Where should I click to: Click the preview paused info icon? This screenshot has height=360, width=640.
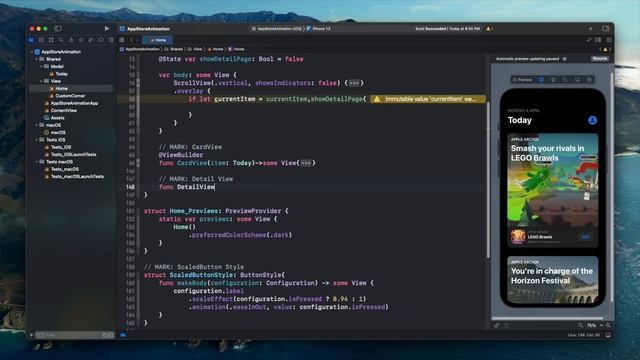coord(564,59)
